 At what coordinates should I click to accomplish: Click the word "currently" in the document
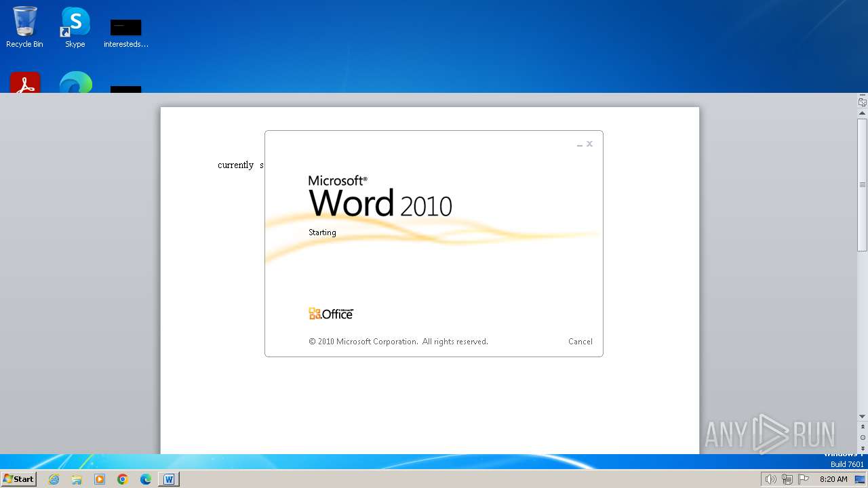click(x=235, y=165)
